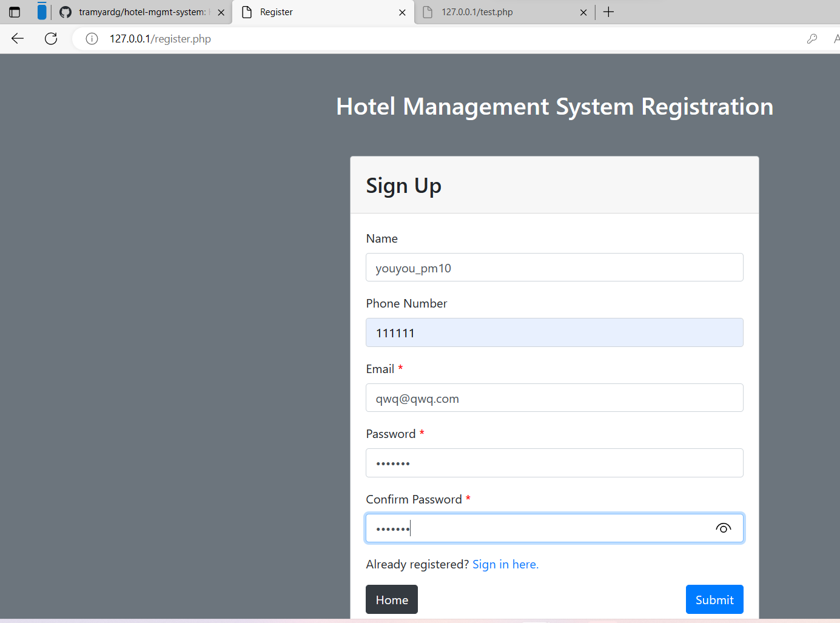Focus the Name input field

(x=554, y=268)
